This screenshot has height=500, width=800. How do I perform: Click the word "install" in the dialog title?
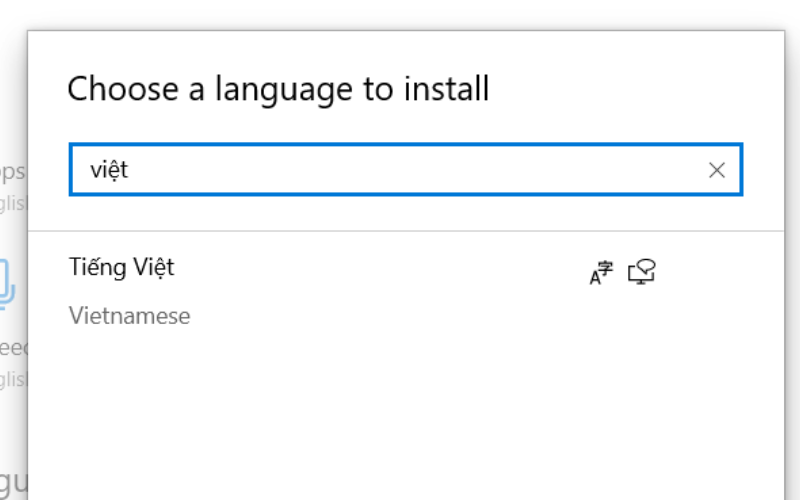(x=445, y=89)
